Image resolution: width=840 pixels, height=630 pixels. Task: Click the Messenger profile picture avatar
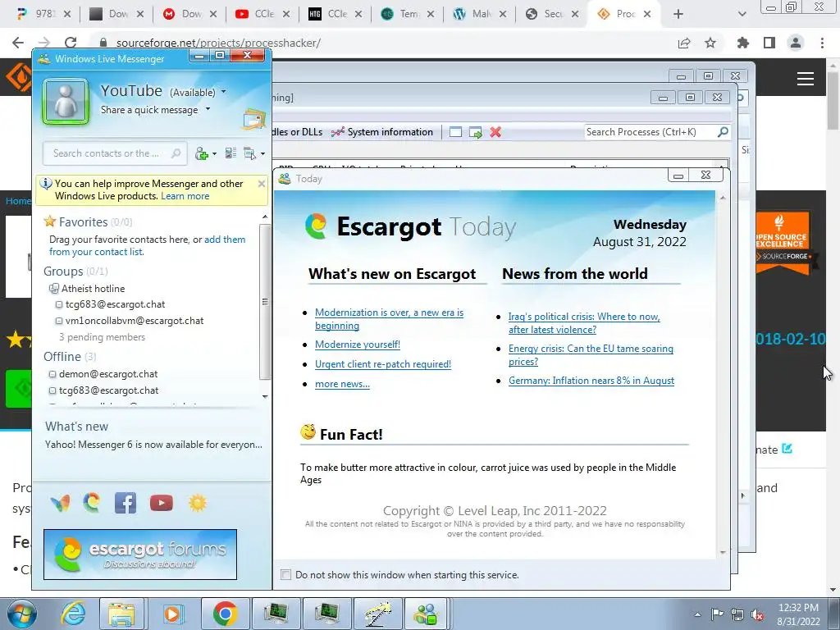[x=66, y=101]
